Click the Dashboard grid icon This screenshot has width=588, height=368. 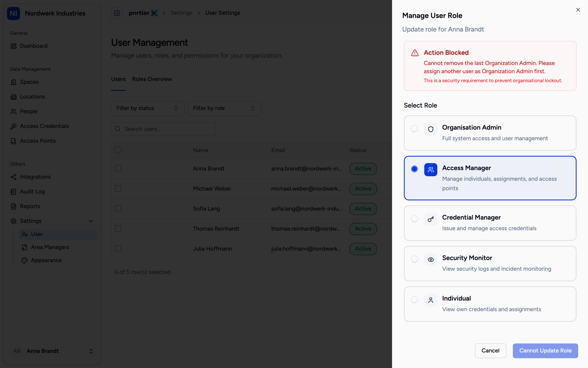13,46
